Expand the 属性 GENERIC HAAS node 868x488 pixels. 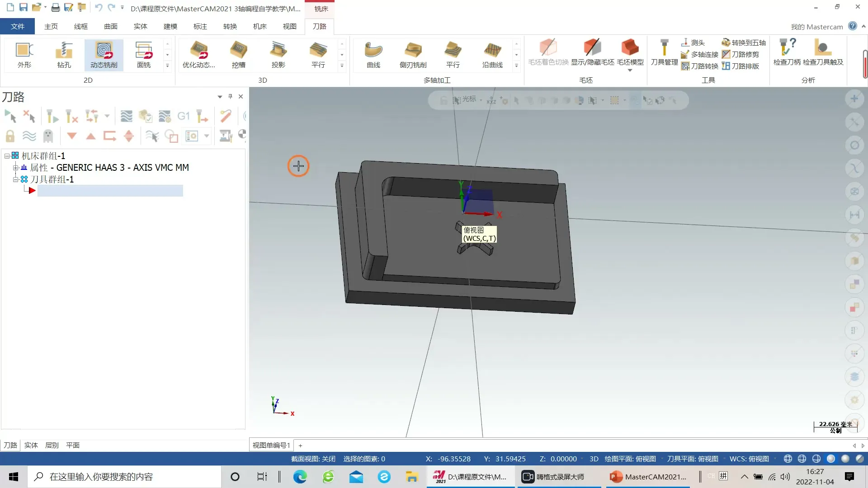pyautogui.click(x=15, y=168)
